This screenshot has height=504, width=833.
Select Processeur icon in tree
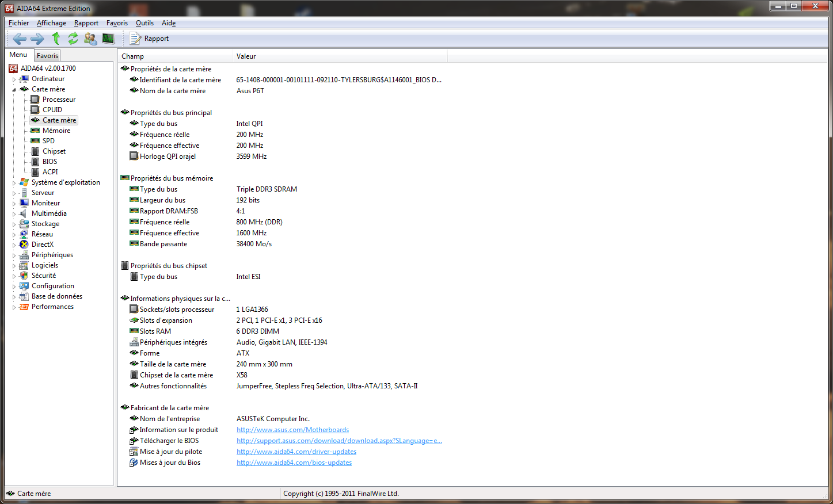click(x=35, y=100)
